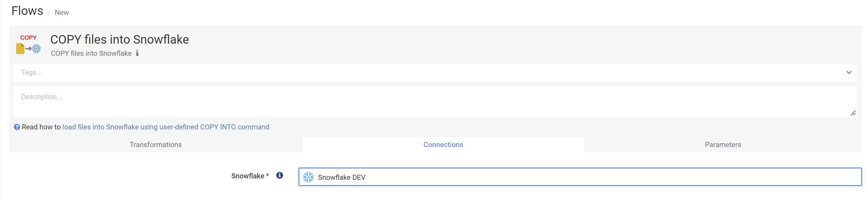Click the small COPY files into Snowflake subtitle
Screen dimensions: 868x200
coord(91,53)
